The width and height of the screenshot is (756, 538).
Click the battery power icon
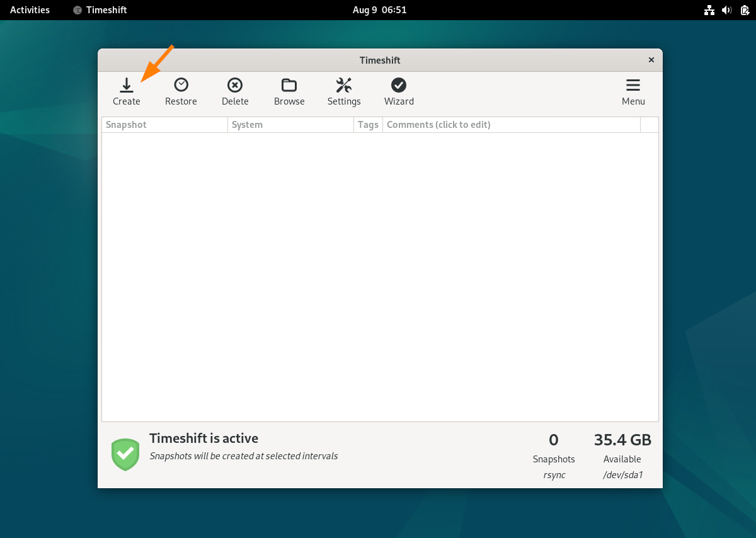744,10
